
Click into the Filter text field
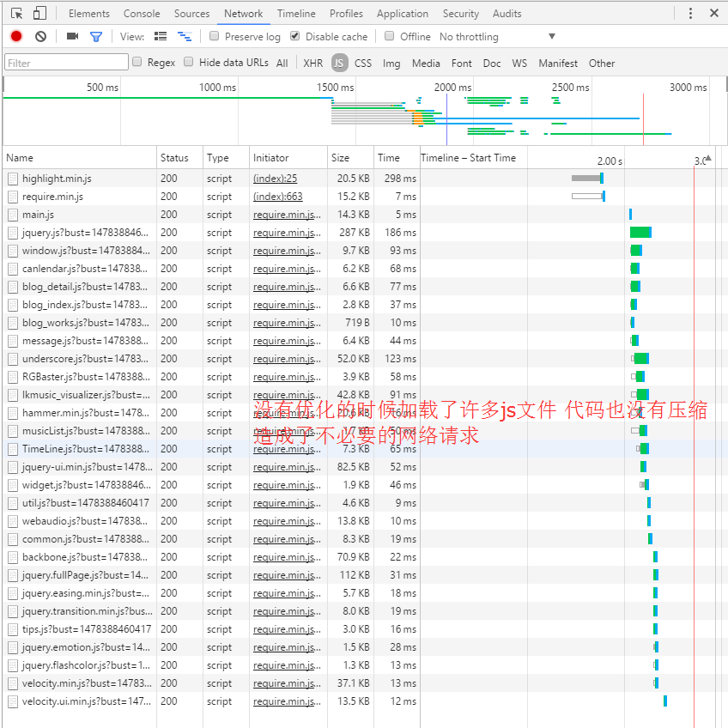pyautogui.click(x=66, y=63)
